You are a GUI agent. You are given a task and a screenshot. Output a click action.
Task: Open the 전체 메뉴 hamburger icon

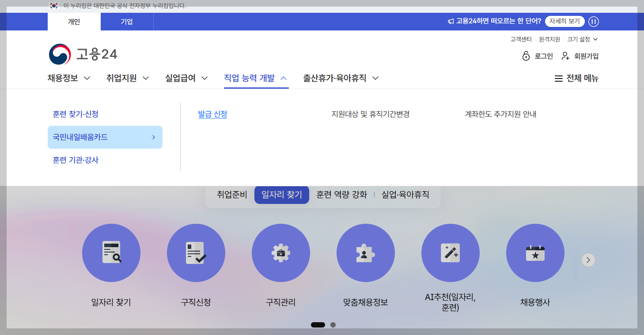coord(559,79)
